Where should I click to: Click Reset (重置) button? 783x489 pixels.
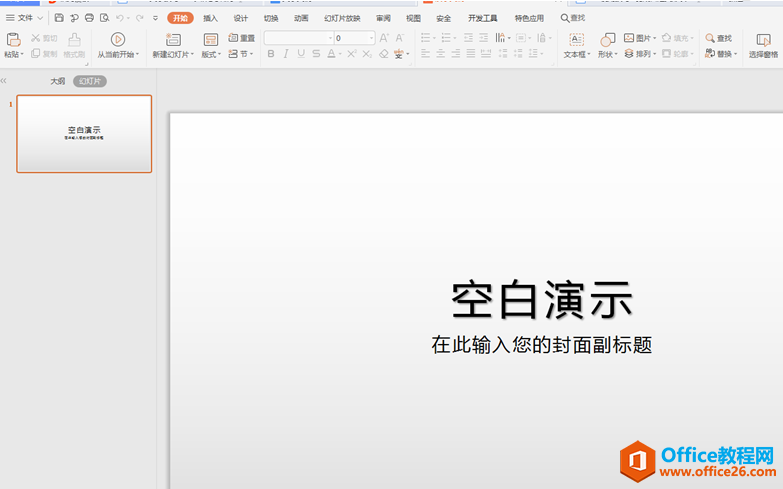point(242,38)
